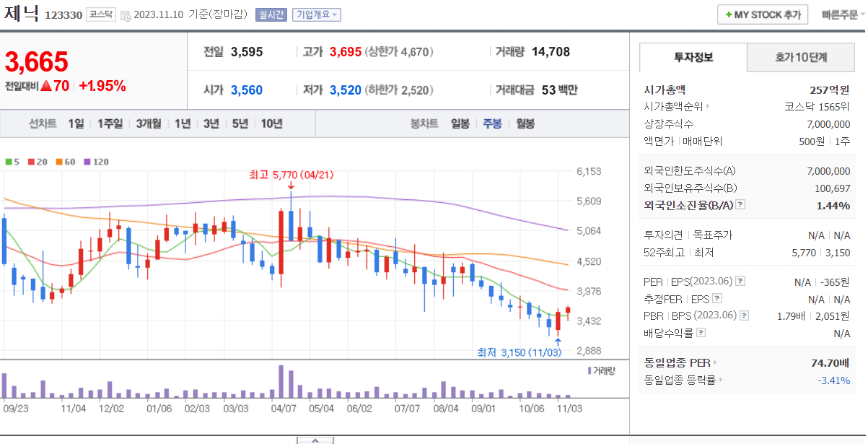Switch to the 투자정보 tab
Viewport: 868px width, 444px height.
pyautogui.click(x=693, y=57)
